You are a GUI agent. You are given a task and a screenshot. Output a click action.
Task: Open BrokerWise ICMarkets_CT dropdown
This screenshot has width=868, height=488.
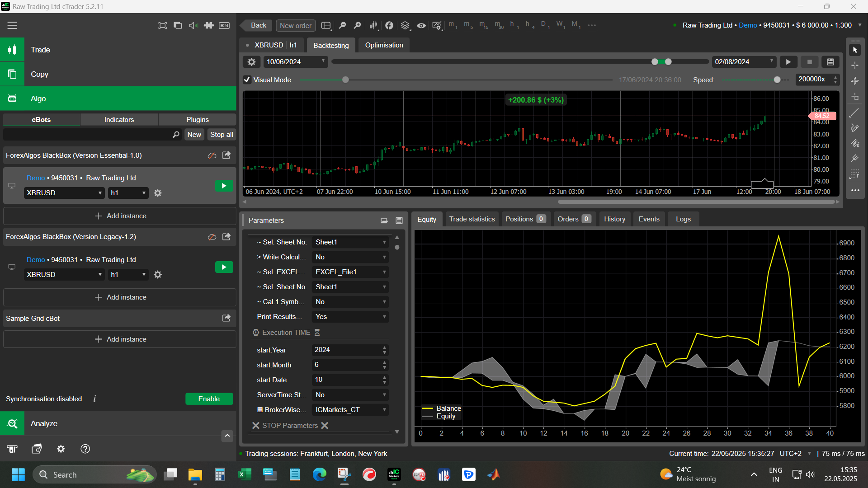pos(350,410)
